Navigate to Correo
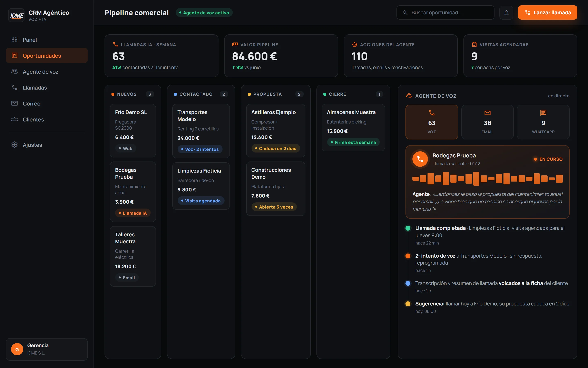Image resolution: width=588 pixels, height=368 pixels. [47, 103]
